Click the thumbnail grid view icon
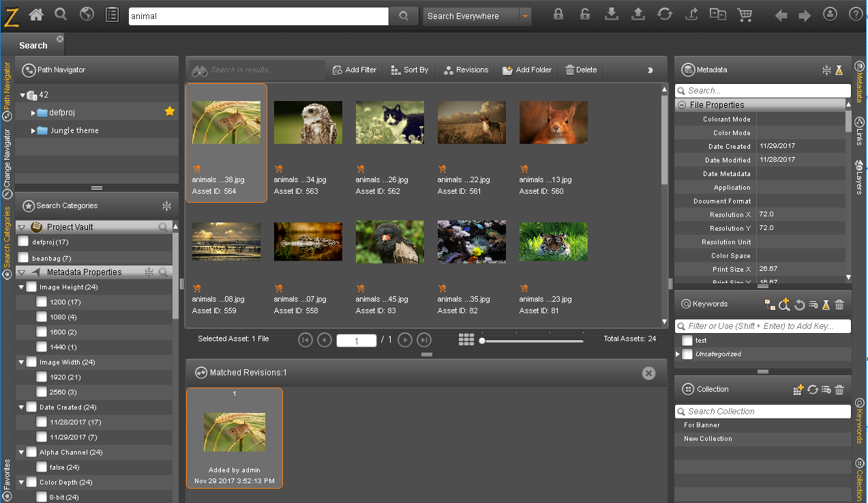868x503 pixels. click(x=466, y=339)
